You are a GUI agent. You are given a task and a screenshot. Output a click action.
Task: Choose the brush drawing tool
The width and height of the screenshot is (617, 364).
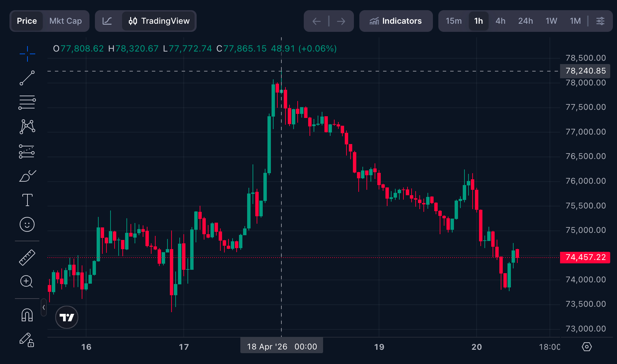pos(27,176)
